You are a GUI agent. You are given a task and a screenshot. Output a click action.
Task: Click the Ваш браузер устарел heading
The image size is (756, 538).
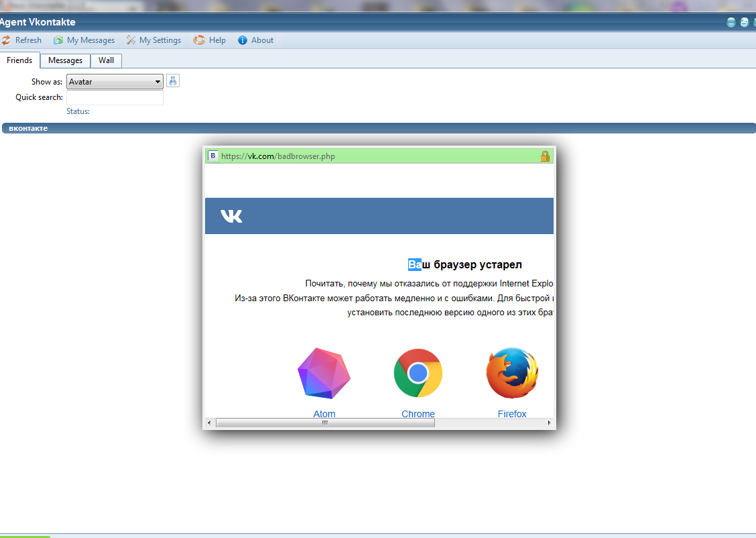pyautogui.click(x=465, y=264)
